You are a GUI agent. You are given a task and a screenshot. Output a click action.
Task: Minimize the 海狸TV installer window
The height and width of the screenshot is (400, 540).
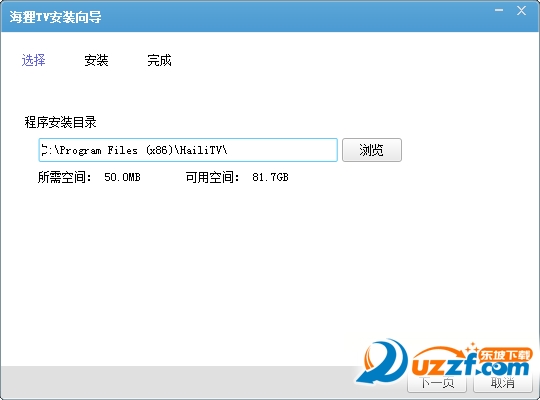(499, 11)
